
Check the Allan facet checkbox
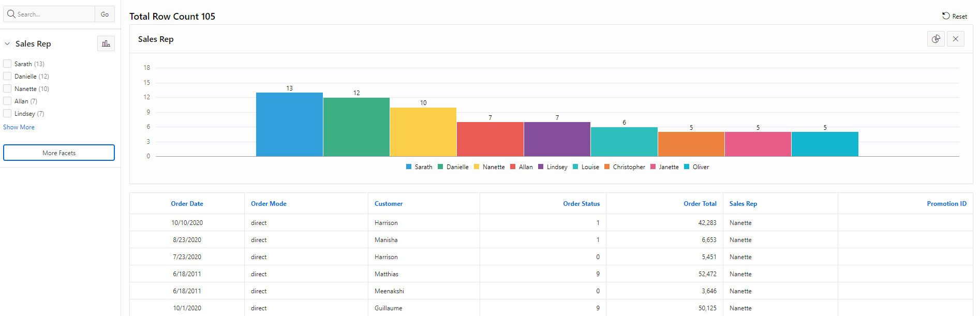coord(7,101)
